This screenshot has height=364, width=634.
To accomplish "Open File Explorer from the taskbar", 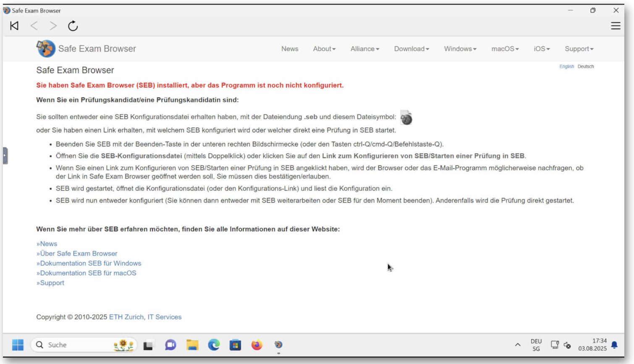I will [x=192, y=345].
